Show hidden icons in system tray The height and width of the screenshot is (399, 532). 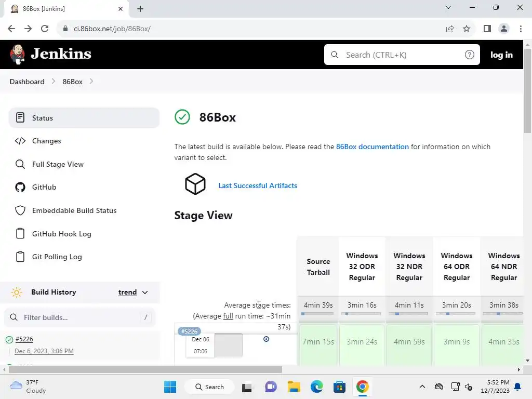(422, 387)
